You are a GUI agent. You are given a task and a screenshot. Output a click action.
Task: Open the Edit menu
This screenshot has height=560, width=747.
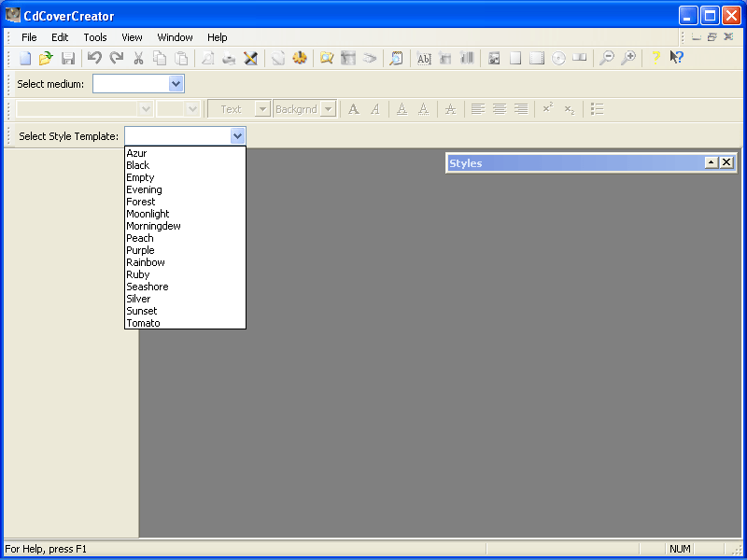click(60, 37)
